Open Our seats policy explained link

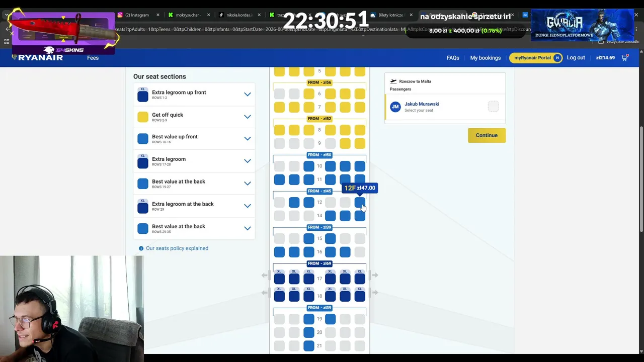(x=177, y=248)
